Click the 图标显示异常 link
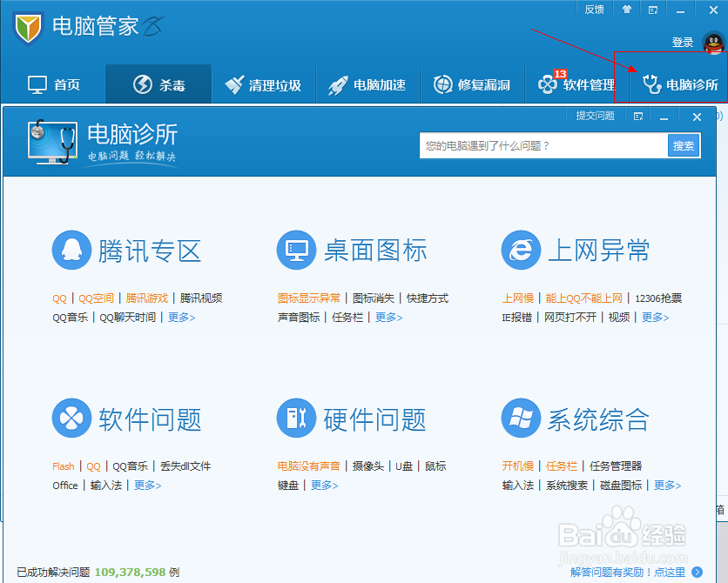The width and height of the screenshot is (728, 583). pos(309,298)
